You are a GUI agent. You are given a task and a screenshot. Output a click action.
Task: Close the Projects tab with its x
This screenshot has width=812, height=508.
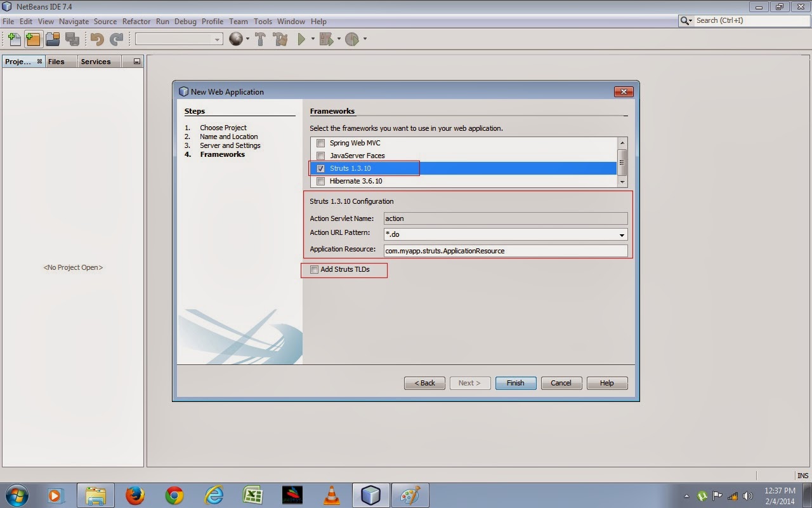click(39, 62)
